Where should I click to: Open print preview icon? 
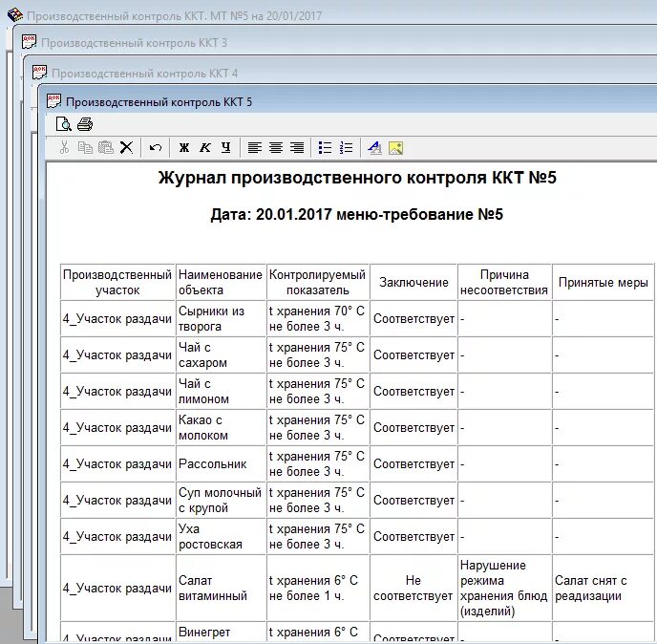[63, 124]
